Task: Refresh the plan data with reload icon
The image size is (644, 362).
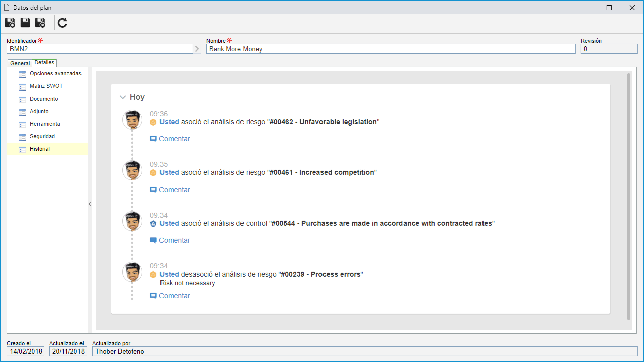Action: (62, 23)
